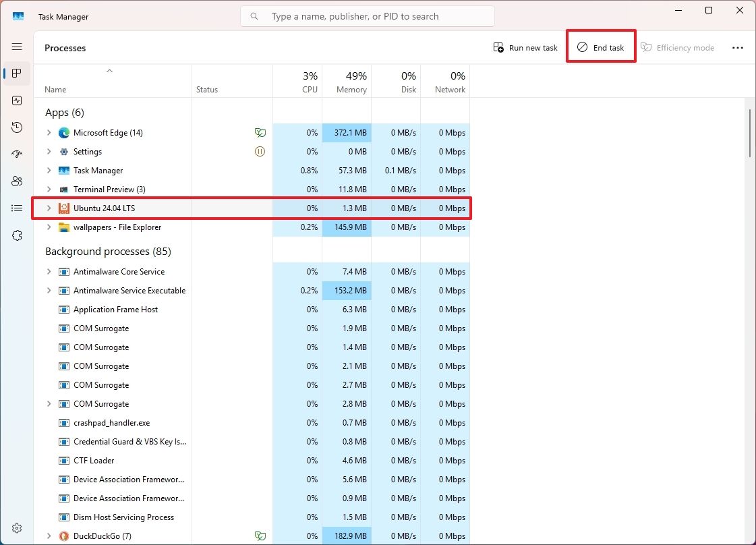Expand the Ubuntu 24.04 LTS entry
Screen dimensions: 756x545
tap(48, 208)
